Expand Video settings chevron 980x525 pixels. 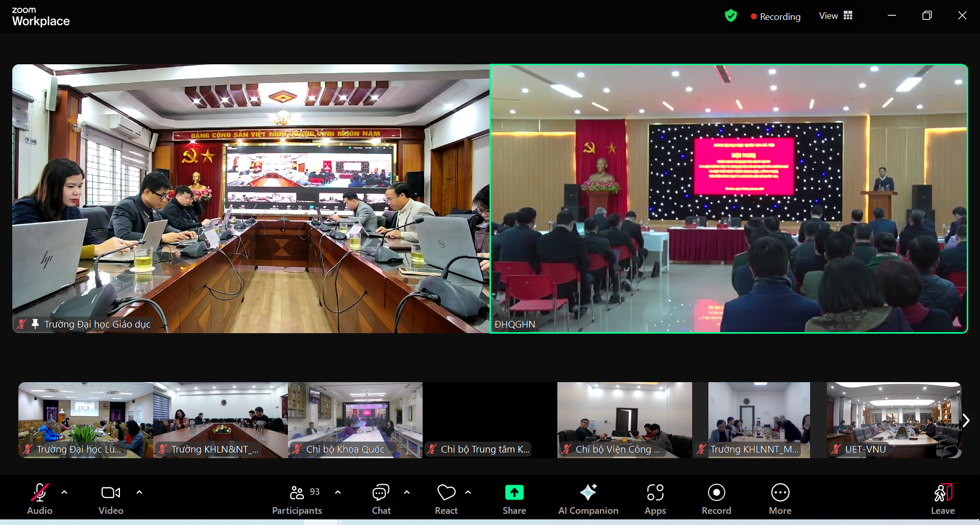(139, 492)
